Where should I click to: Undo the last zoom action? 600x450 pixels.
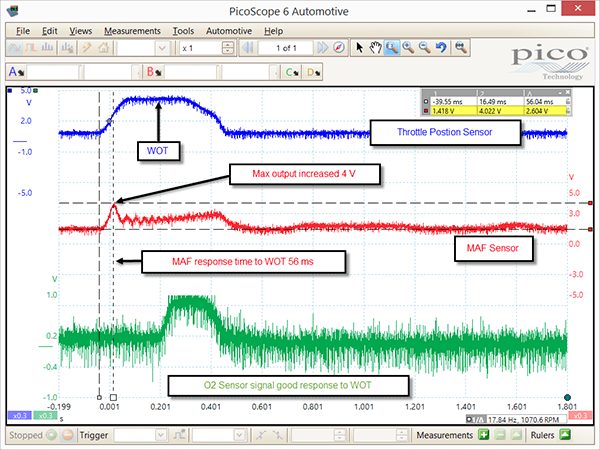(x=441, y=48)
